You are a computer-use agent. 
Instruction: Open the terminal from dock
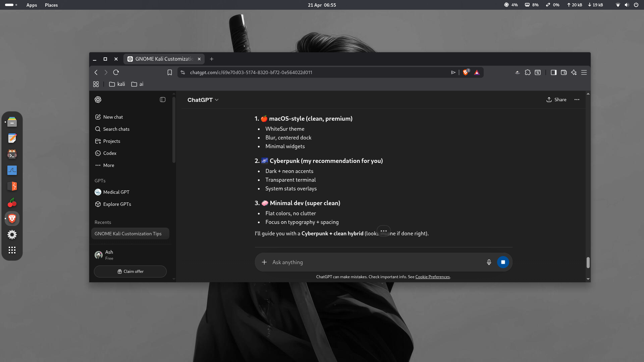click(12, 154)
